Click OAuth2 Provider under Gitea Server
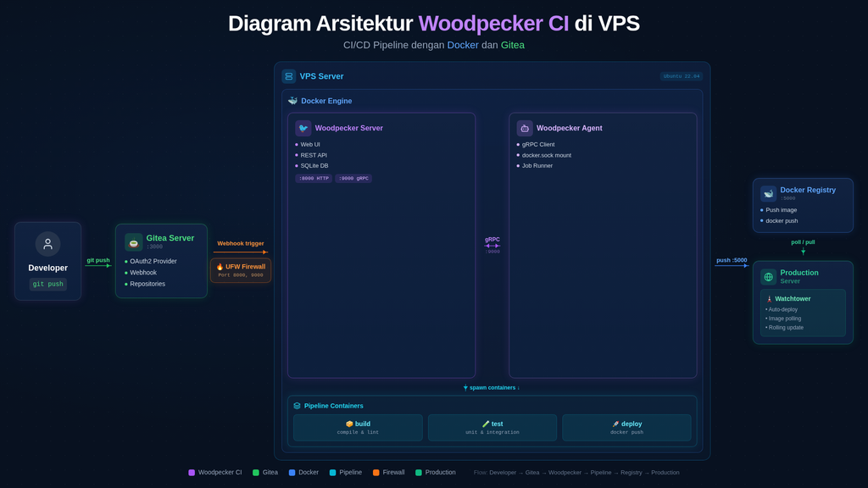Image resolution: width=868 pixels, height=488 pixels. coord(153,261)
